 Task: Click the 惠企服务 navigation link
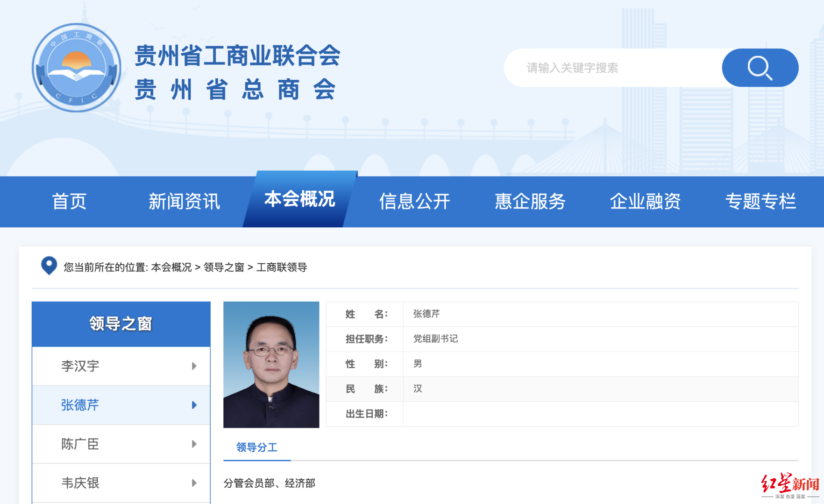click(530, 202)
